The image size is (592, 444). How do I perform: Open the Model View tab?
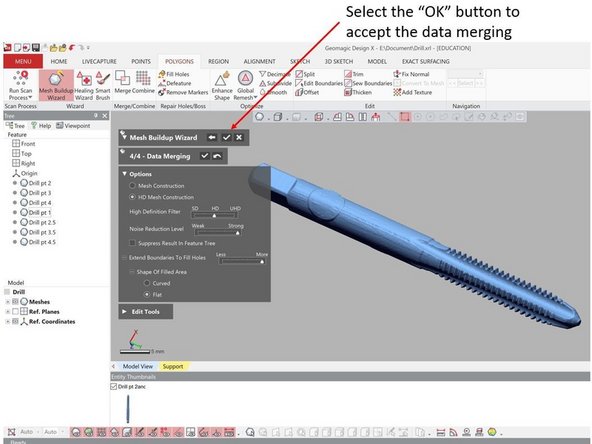pos(138,366)
